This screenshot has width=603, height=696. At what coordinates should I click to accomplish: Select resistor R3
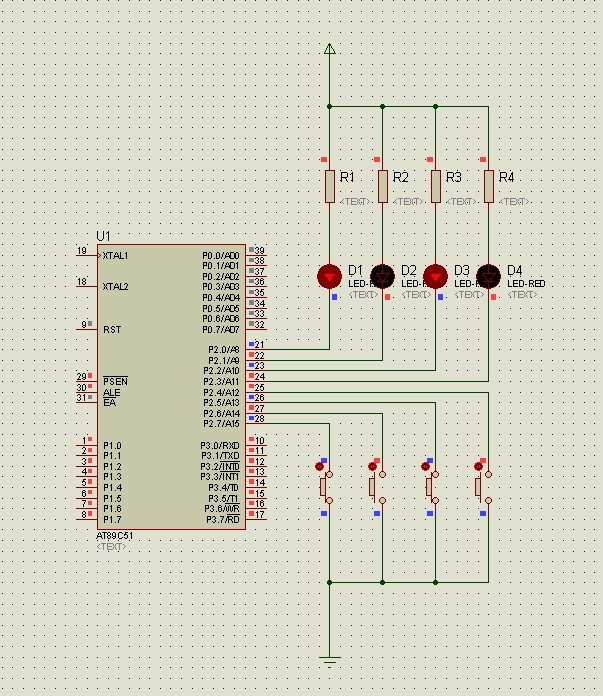pos(435,185)
